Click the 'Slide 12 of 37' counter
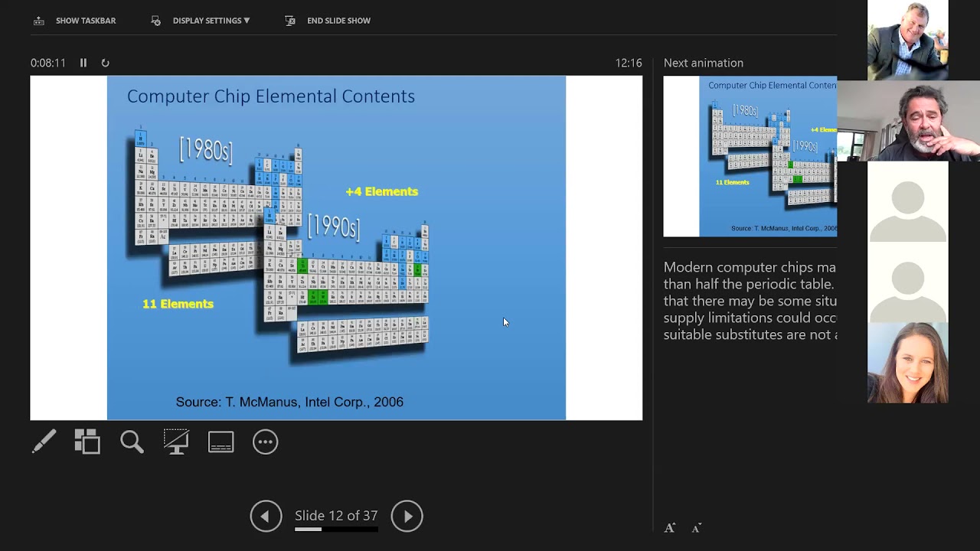Viewport: 980px width, 551px height. 336,516
